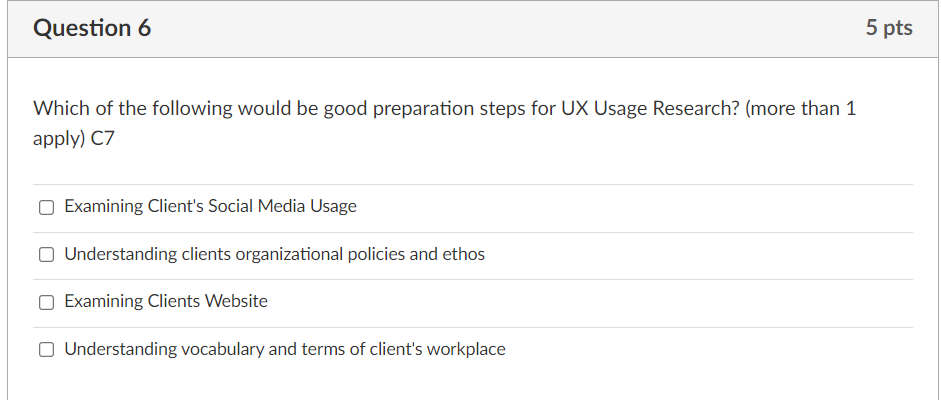Click the word 'ethos' in second option

click(464, 255)
